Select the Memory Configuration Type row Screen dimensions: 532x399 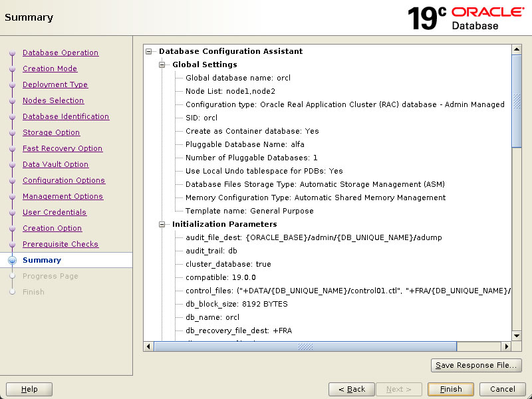(315, 198)
